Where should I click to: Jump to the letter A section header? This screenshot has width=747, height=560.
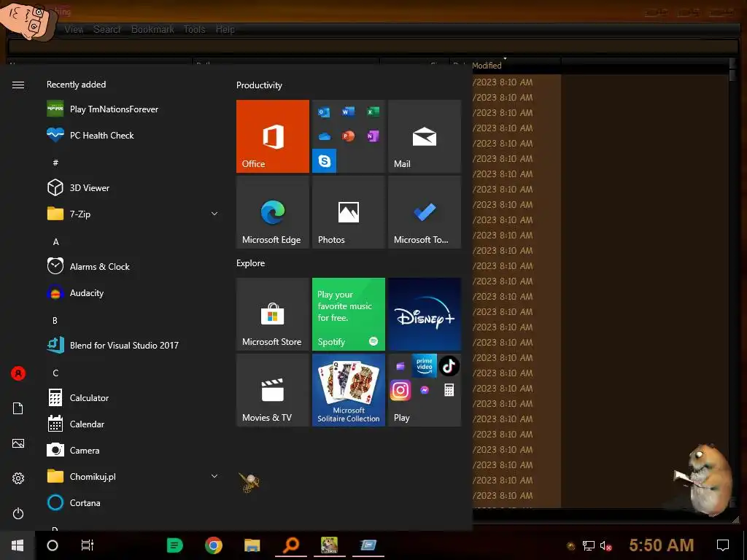tap(55, 242)
